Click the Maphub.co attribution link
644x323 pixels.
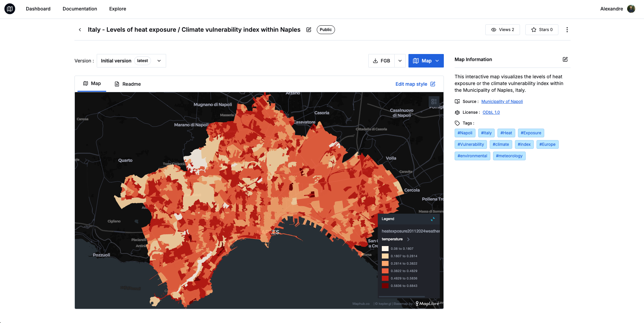[x=361, y=304]
